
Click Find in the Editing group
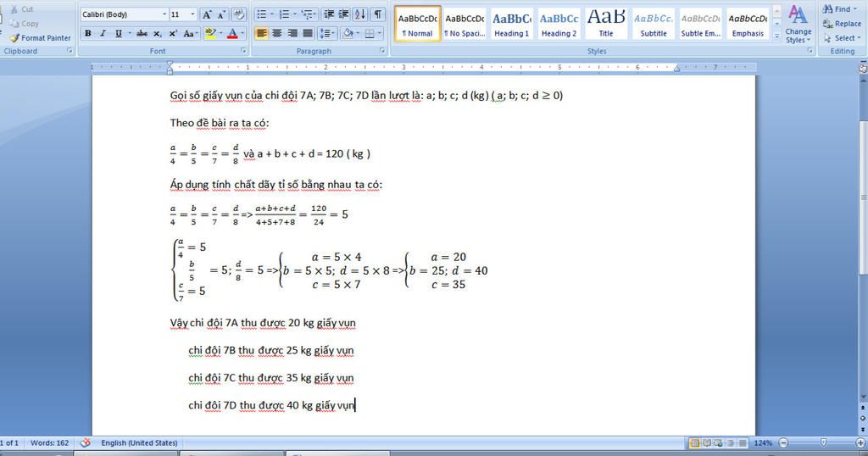point(841,9)
